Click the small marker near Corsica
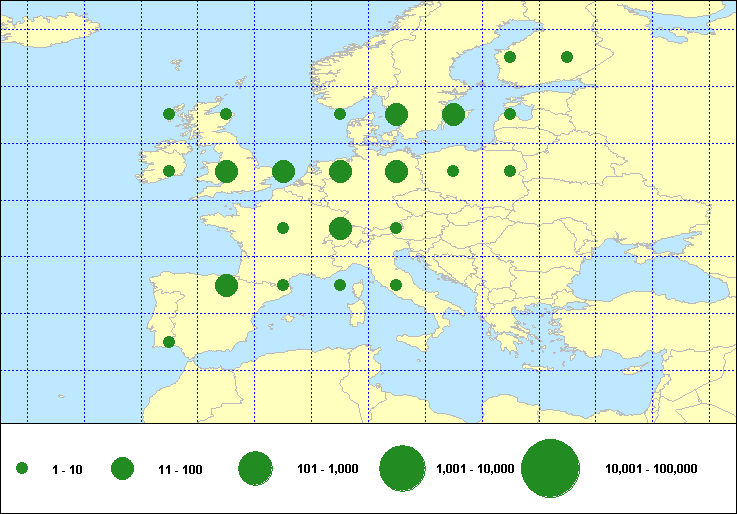737x514 pixels. coord(340,285)
